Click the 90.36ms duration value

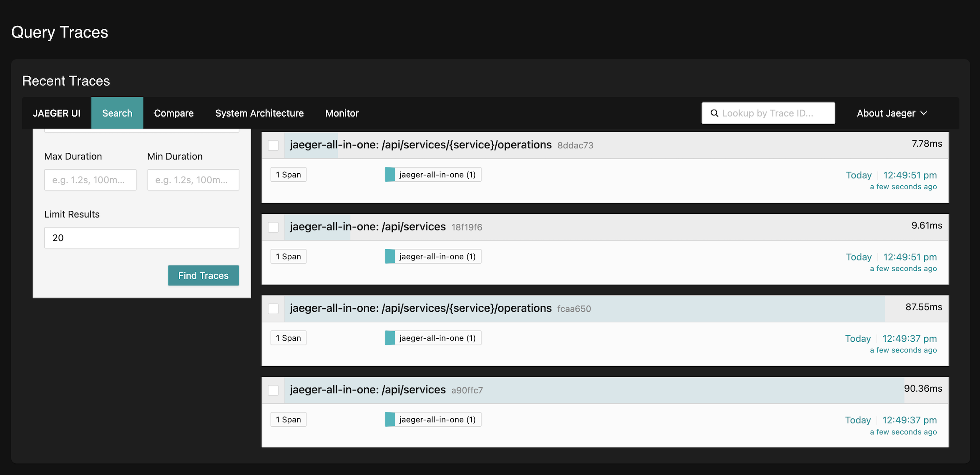tap(923, 389)
